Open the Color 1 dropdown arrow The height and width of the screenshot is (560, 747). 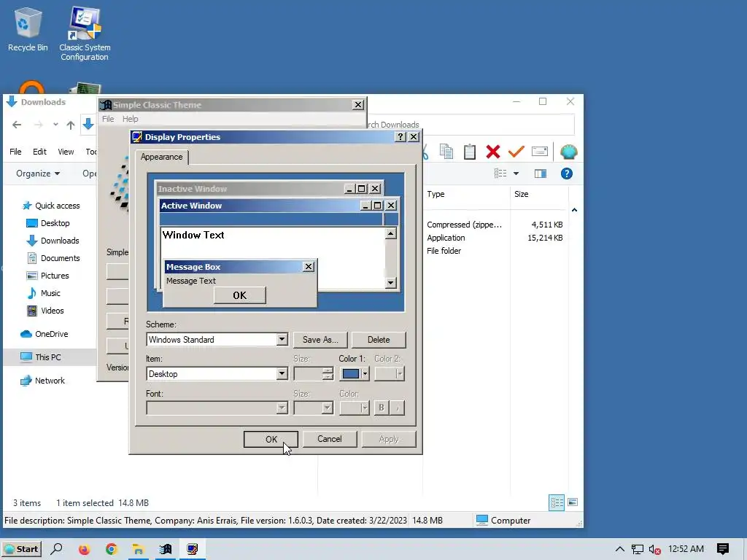point(365,374)
